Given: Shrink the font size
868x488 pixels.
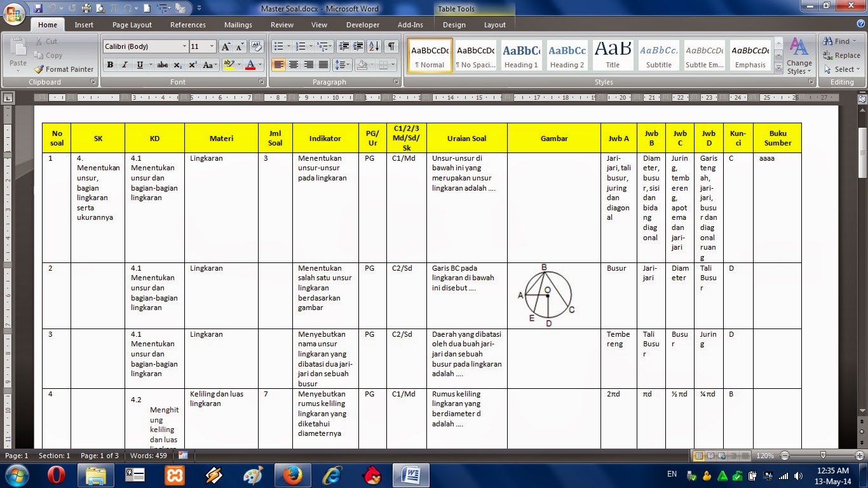Looking at the screenshot, I should (x=240, y=46).
